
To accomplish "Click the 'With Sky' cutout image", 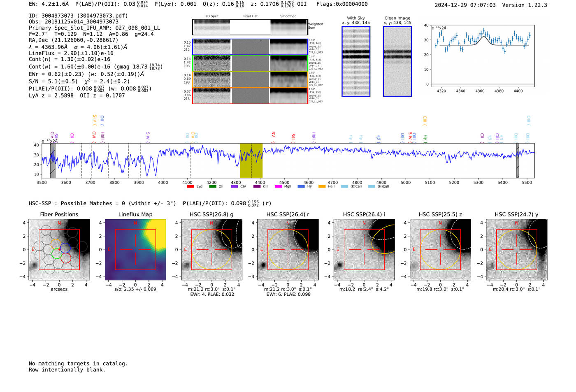I will 356,61.
